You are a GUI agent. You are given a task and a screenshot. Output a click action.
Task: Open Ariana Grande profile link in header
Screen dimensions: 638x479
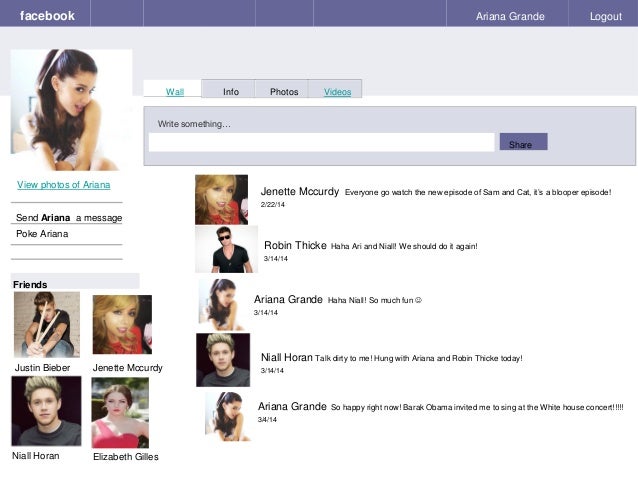click(x=510, y=16)
